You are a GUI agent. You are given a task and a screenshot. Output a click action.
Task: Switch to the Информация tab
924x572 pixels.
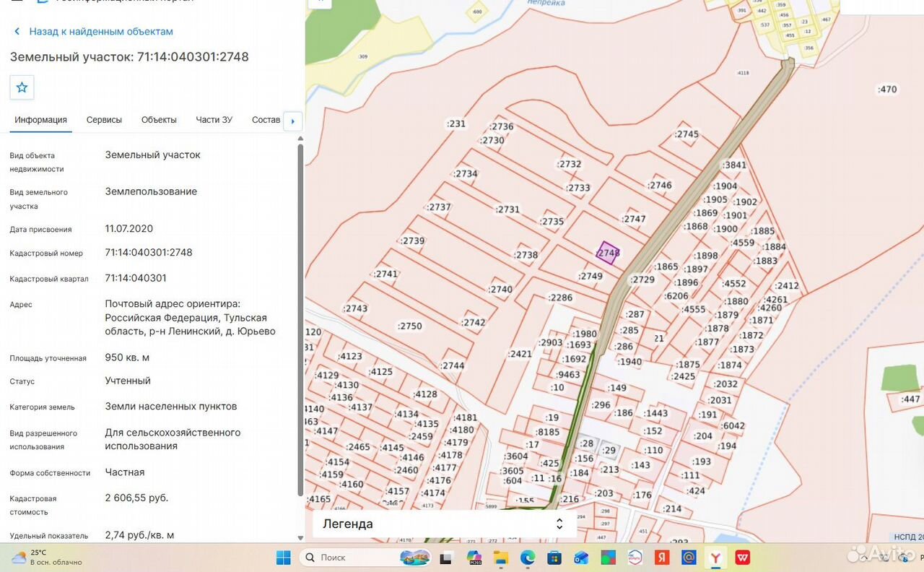(41, 120)
